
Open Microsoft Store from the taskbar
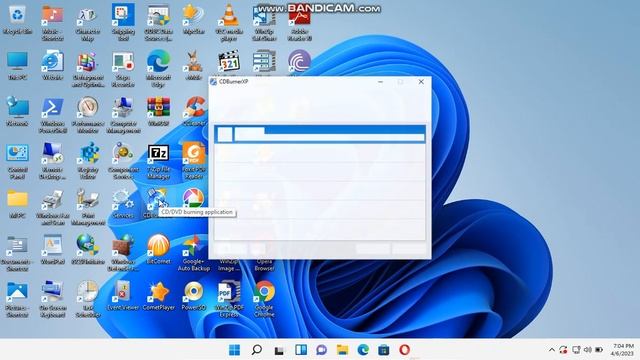pyautogui.click(x=384, y=350)
